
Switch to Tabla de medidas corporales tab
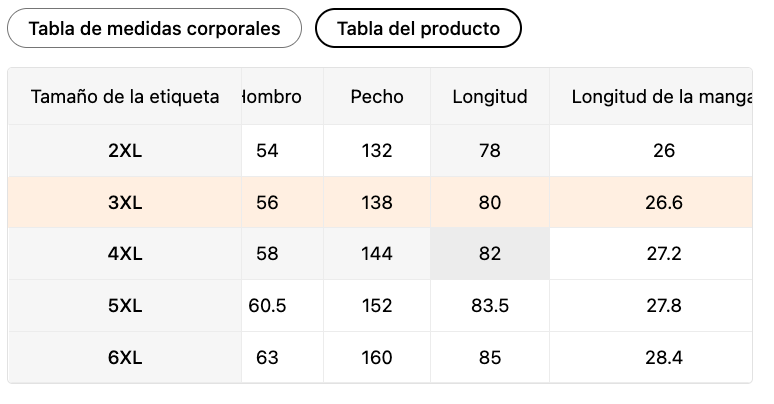[x=154, y=28]
